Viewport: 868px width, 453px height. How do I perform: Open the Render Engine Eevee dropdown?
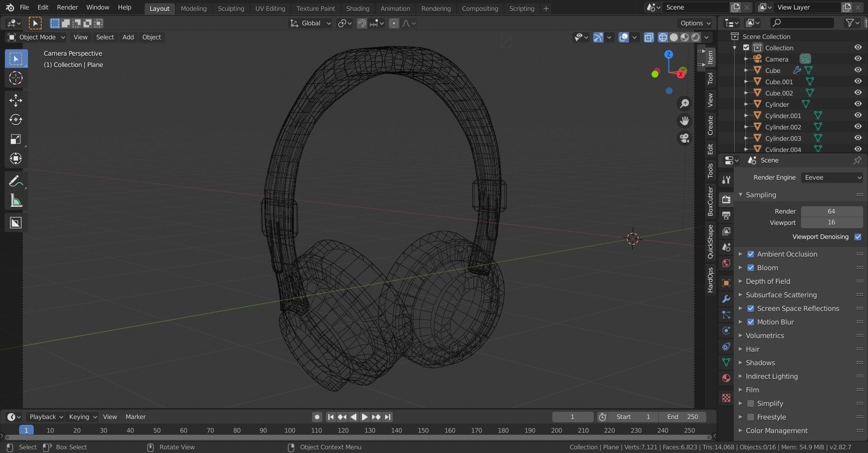[832, 177]
